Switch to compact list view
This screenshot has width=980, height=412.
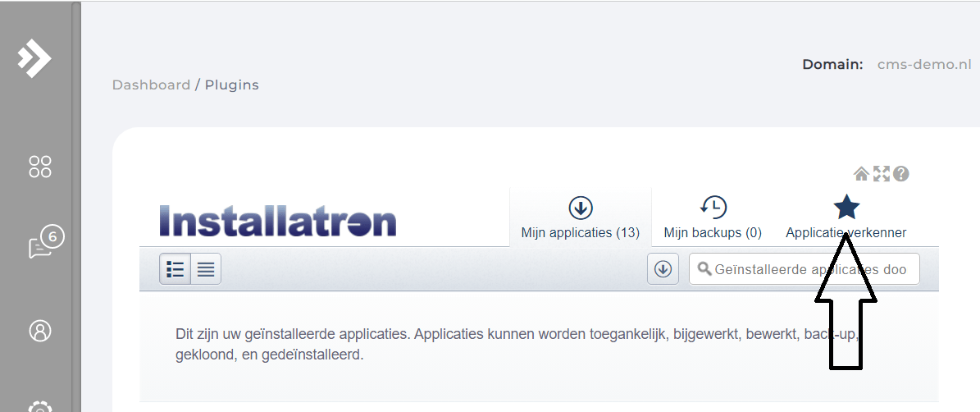point(206,269)
